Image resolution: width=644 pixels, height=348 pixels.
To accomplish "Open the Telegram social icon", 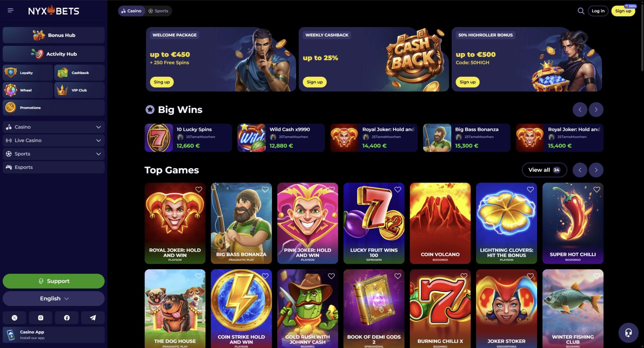I will click(x=93, y=317).
